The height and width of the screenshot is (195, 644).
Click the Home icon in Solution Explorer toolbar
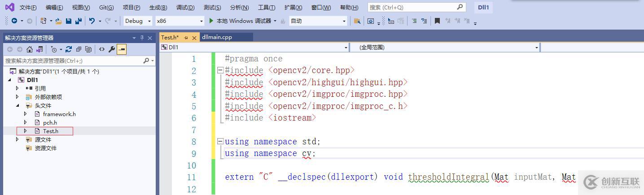[x=30, y=49]
